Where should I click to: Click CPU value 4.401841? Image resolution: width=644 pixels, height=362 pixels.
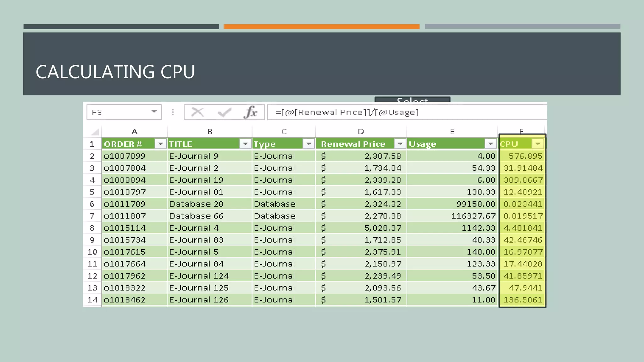(x=522, y=228)
